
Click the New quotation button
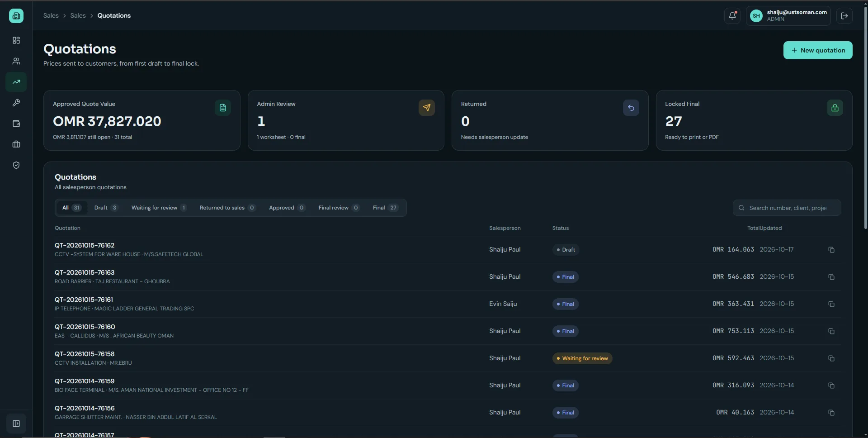818,50
